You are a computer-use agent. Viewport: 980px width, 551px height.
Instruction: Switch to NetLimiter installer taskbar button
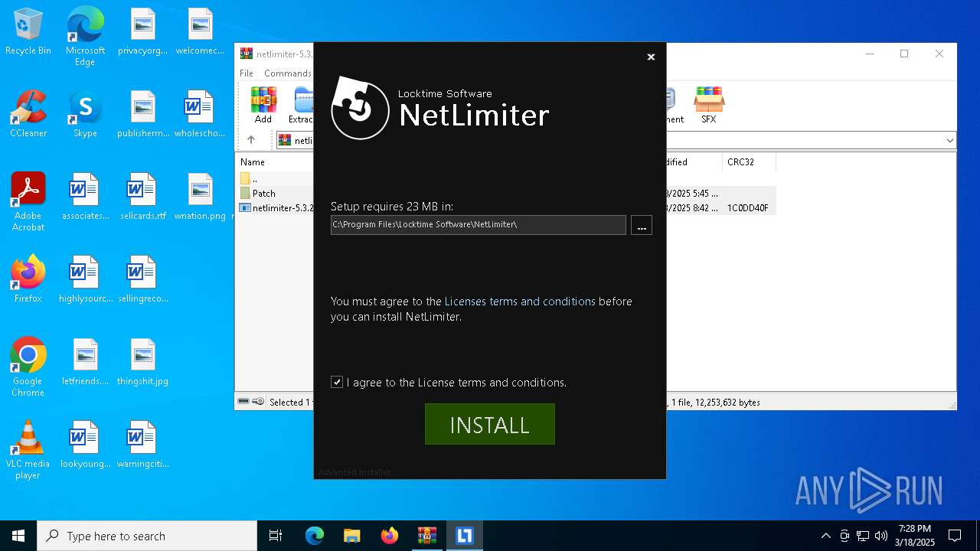465,536
